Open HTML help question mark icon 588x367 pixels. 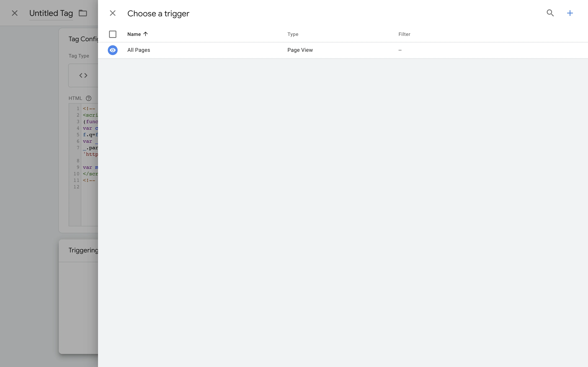pos(89,98)
